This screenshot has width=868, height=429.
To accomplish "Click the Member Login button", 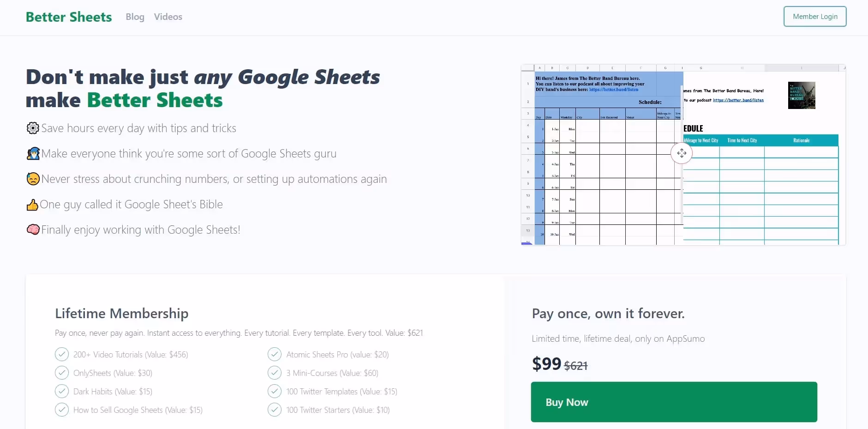I will 815,16.
